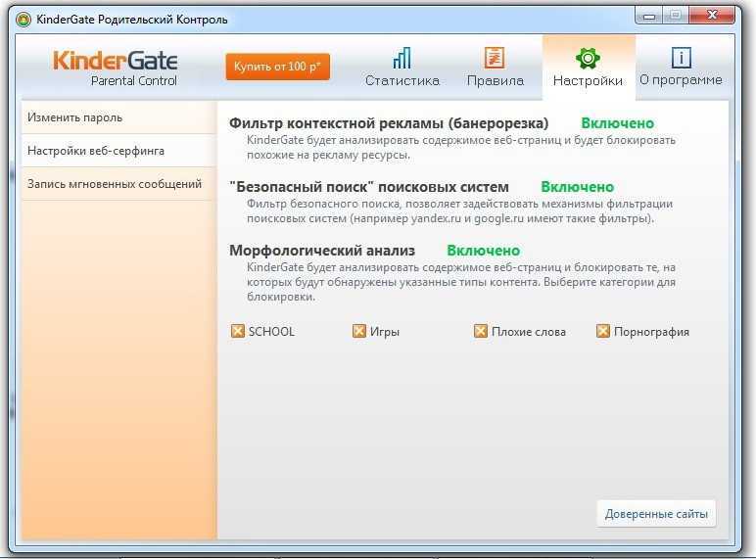Viewport: 756px width, 559px height.
Task: Open the Статистика bar chart icon
Action: click(x=402, y=58)
